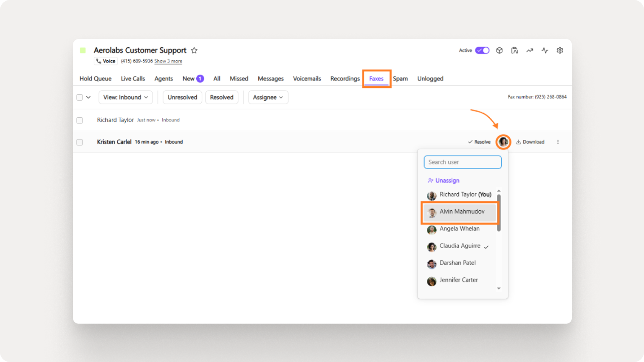This screenshot has height=362, width=644.
Task: Click the activity pulse icon
Action: (545, 50)
